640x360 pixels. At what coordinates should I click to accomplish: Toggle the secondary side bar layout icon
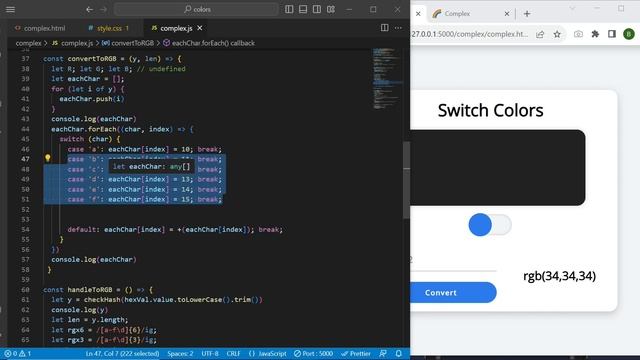[x=317, y=9]
